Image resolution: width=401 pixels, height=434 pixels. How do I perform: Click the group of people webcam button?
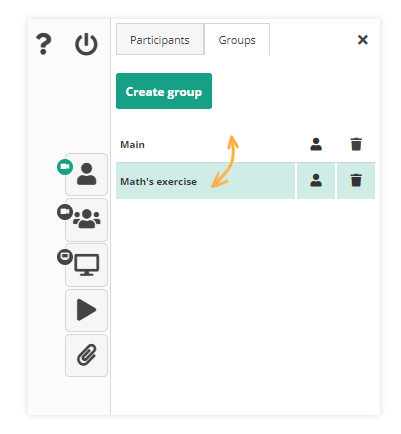pos(86,220)
